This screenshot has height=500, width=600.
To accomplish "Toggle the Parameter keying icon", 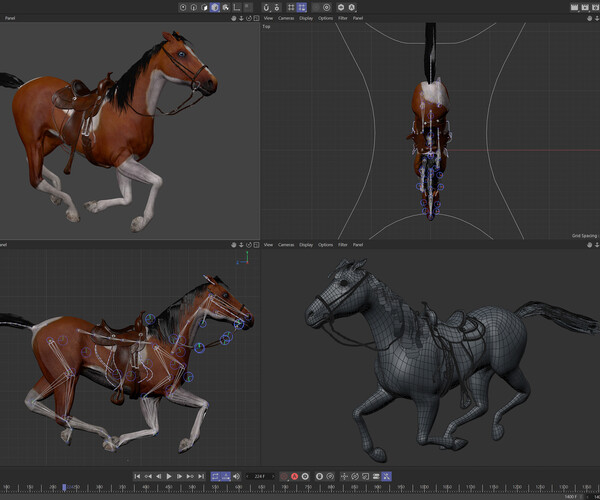I will click(x=376, y=476).
